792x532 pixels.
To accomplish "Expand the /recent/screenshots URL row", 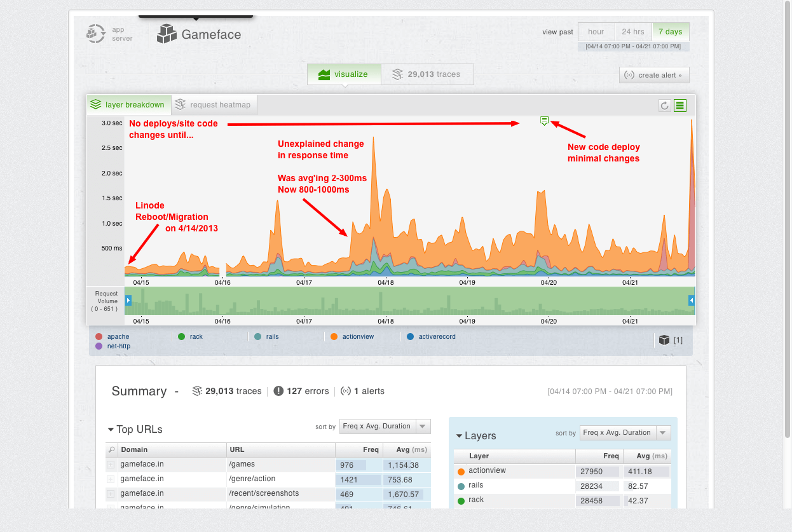I will click(111, 494).
